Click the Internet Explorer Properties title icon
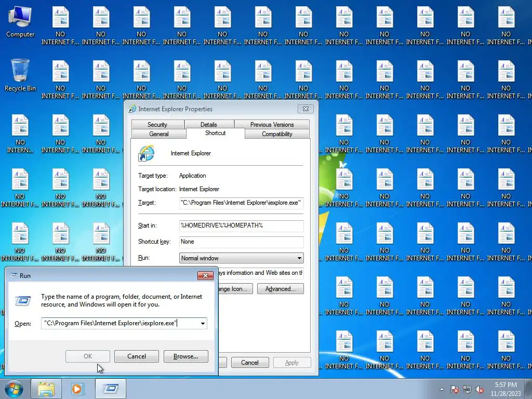The height and width of the screenshot is (399, 532). (132, 109)
